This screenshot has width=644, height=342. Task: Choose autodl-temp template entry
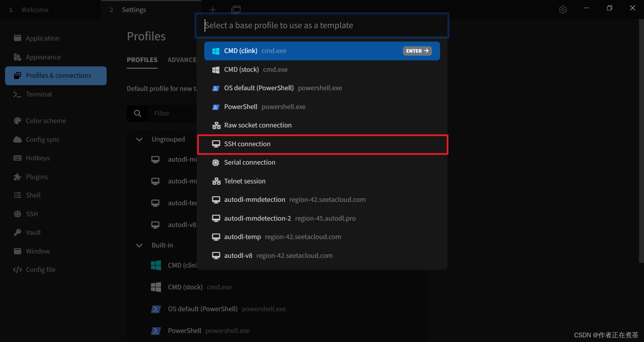[x=322, y=237]
